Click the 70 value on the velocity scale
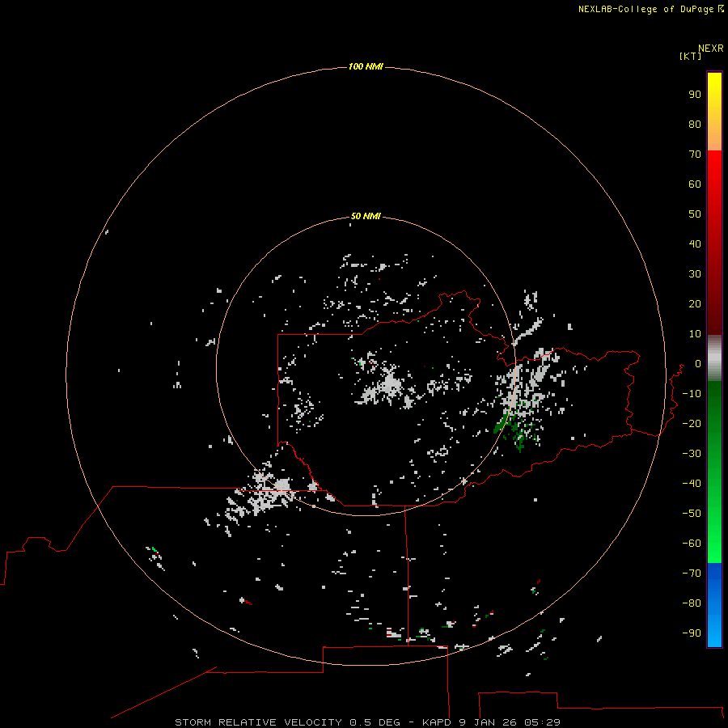 [695, 154]
